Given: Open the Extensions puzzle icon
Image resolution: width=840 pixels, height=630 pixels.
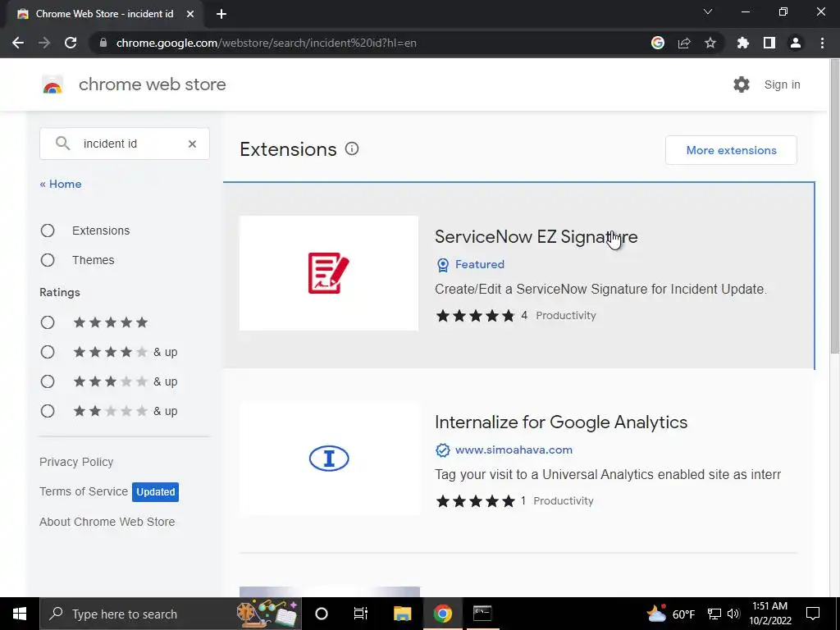Looking at the screenshot, I should (743, 43).
